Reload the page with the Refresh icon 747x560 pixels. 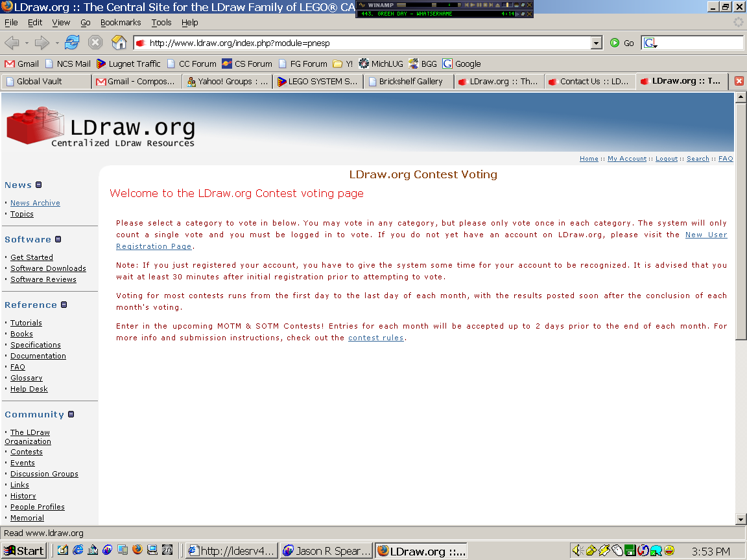(x=73, y=42)
